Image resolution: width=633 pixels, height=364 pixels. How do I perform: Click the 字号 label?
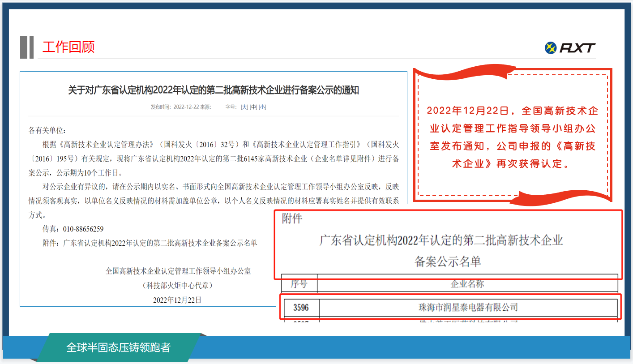231,107
